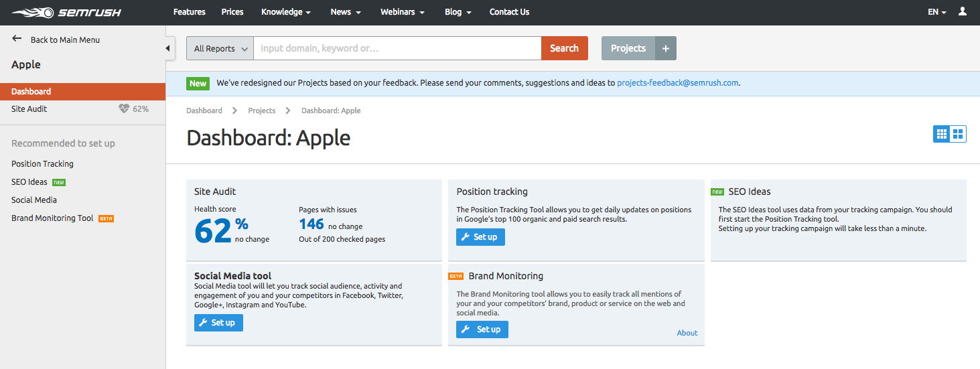
Task: Open SEO Ideas in the sidebar
Action: pos(29,181)
